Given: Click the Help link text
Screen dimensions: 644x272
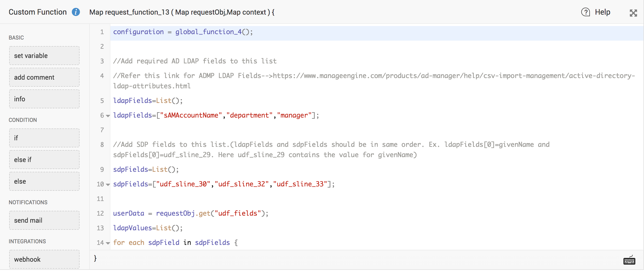Looking at the screenshot, I should pos(602,12).
